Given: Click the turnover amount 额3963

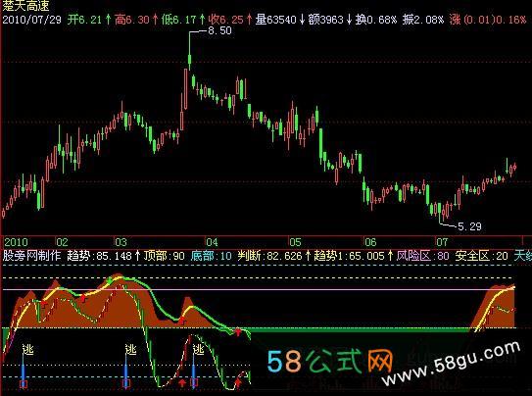Looking at the screenshot, I should click(326, 20).
